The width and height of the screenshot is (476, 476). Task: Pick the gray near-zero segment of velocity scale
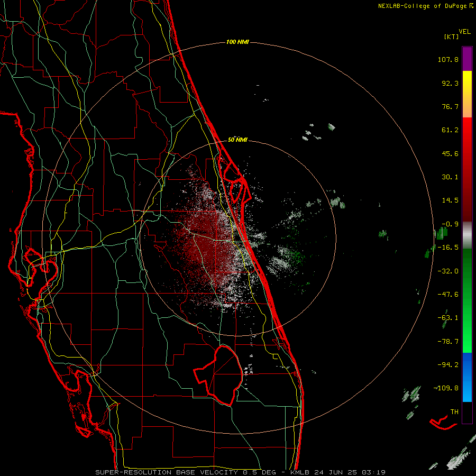point(467,235)
